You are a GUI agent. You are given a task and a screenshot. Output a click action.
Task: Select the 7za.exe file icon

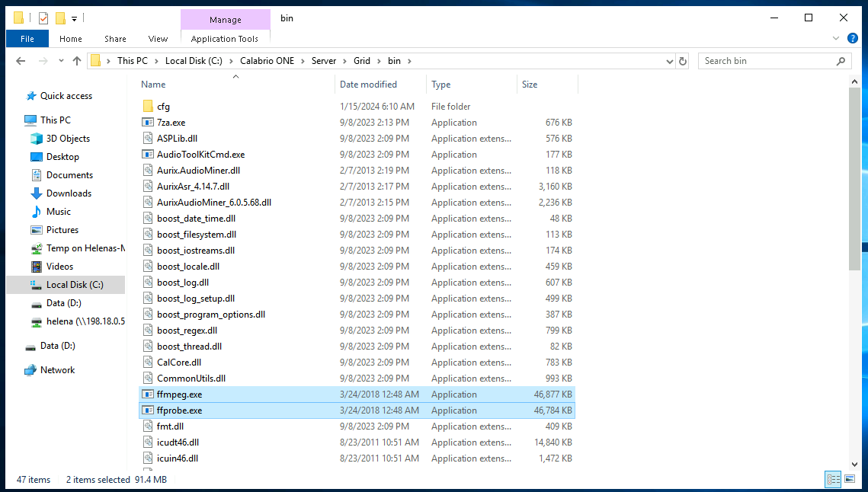point(148,123)
